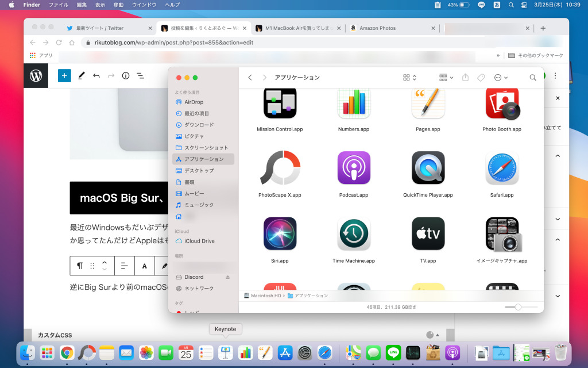Open Spotlight search in menu bar
The width and height of the screenshot is (588, 368).
[510, 5]
